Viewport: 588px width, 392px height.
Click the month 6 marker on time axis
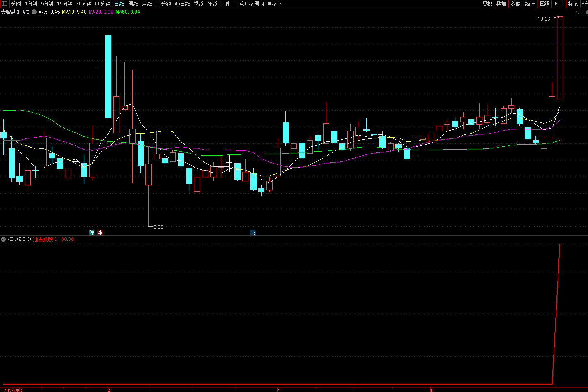pos(432,390)
